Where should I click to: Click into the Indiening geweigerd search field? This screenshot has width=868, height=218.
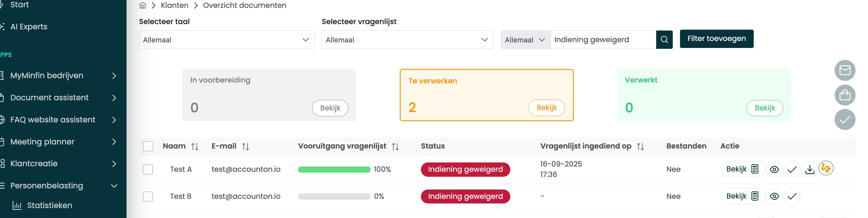click(603, 40)
